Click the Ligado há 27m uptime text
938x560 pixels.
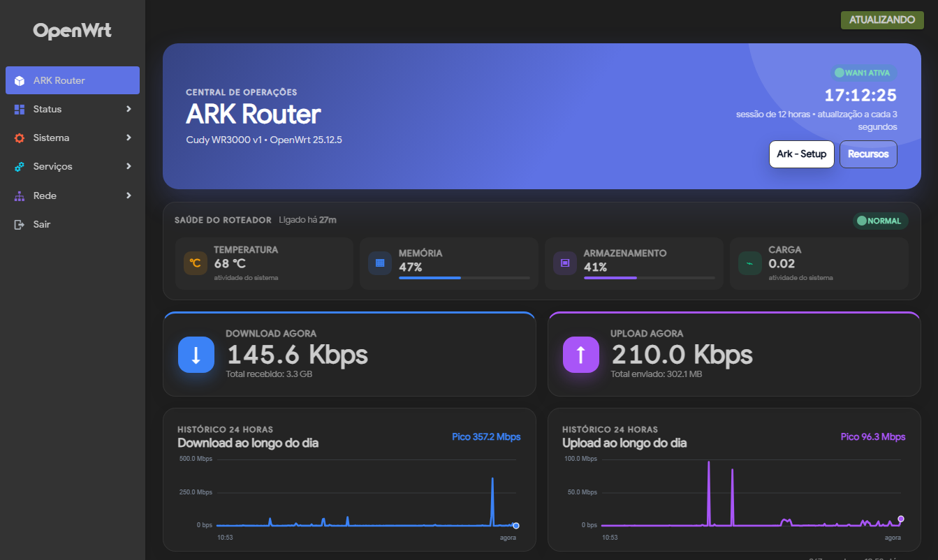(x=307, y=220)
